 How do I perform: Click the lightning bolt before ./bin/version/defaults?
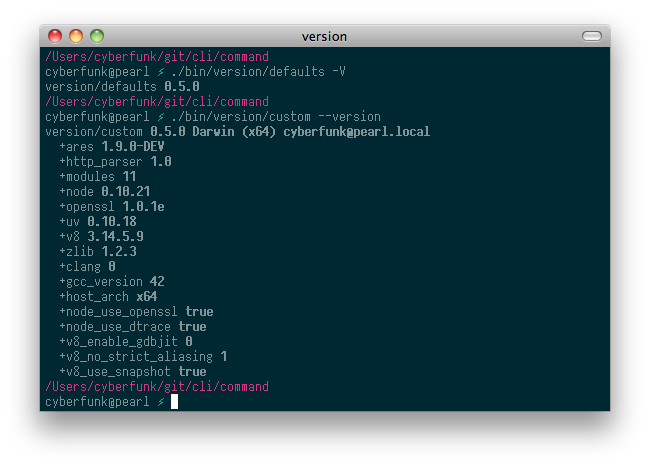point(161,72)
